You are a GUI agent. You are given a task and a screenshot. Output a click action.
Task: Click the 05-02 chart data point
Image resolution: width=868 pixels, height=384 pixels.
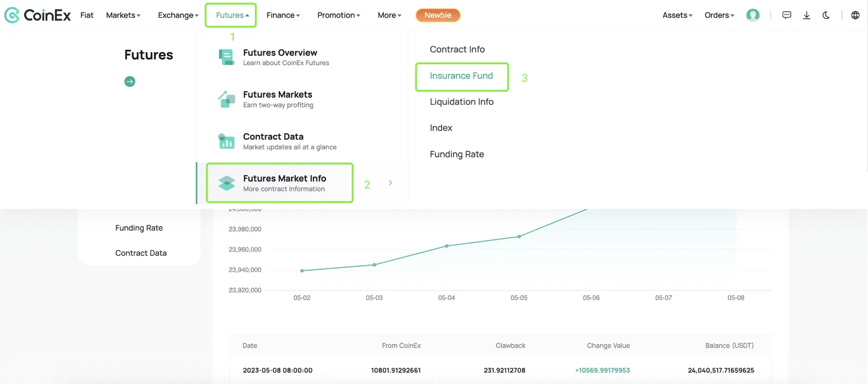pos(302,270)
